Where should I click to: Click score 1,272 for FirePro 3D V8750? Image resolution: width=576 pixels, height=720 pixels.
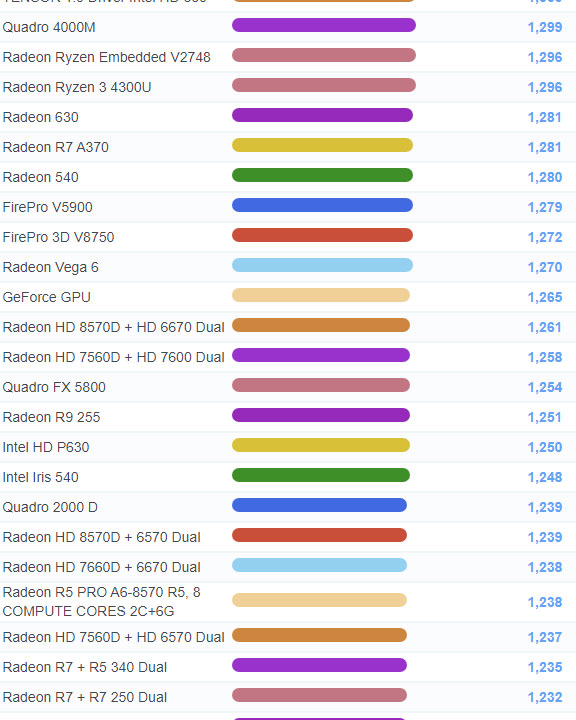click(x=545, y=237)
